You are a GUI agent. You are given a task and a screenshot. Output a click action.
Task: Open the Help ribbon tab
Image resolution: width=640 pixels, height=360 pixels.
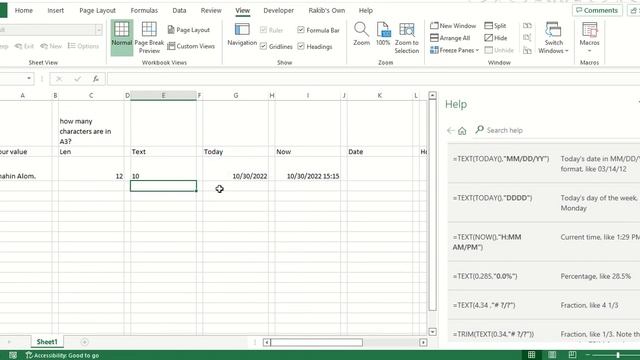click(x=366, y=10)
